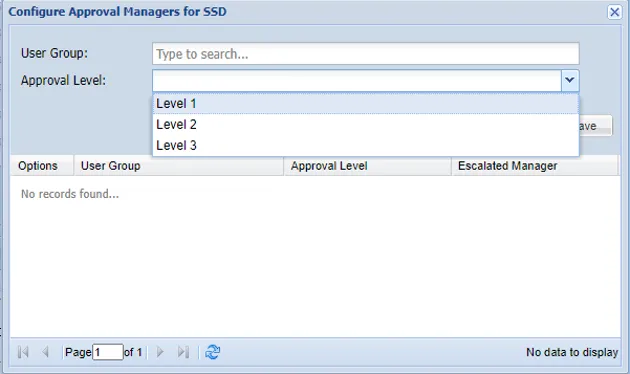Click the partially hidden Save button

pyautogui.click(x=595, y=126)
